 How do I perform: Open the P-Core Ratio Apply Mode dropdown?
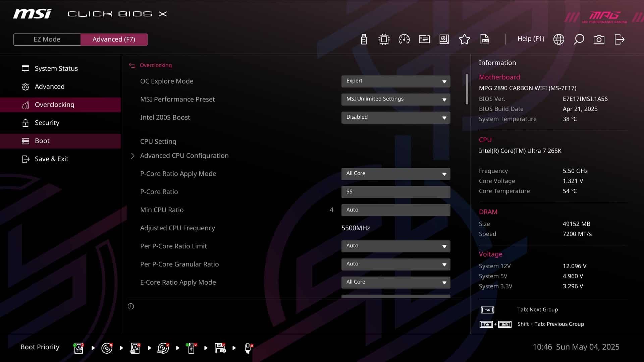click(396, 174)
